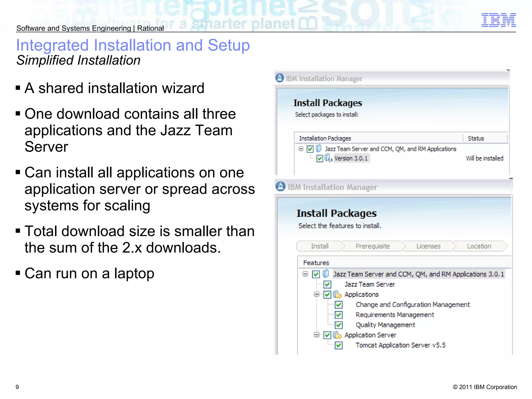The image size is (532, 399).
Task: Uncheck Tomcat Application Server v5.5
Action: [339, 345]
